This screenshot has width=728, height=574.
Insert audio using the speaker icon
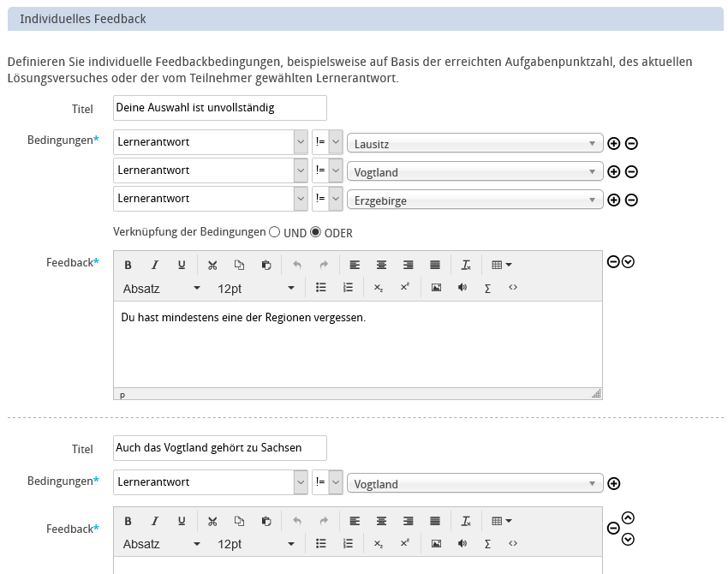(x=462, y=288)
